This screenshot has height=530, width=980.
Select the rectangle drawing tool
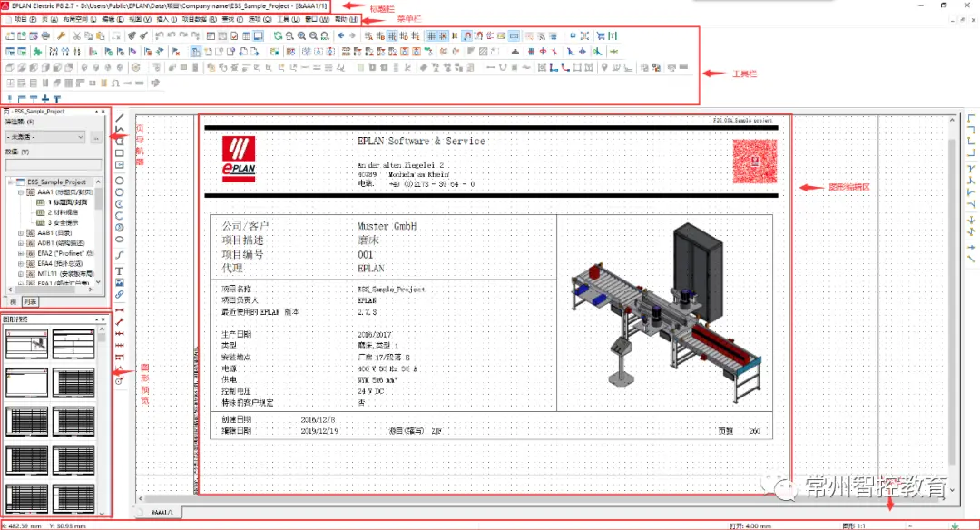click(120, 152)
